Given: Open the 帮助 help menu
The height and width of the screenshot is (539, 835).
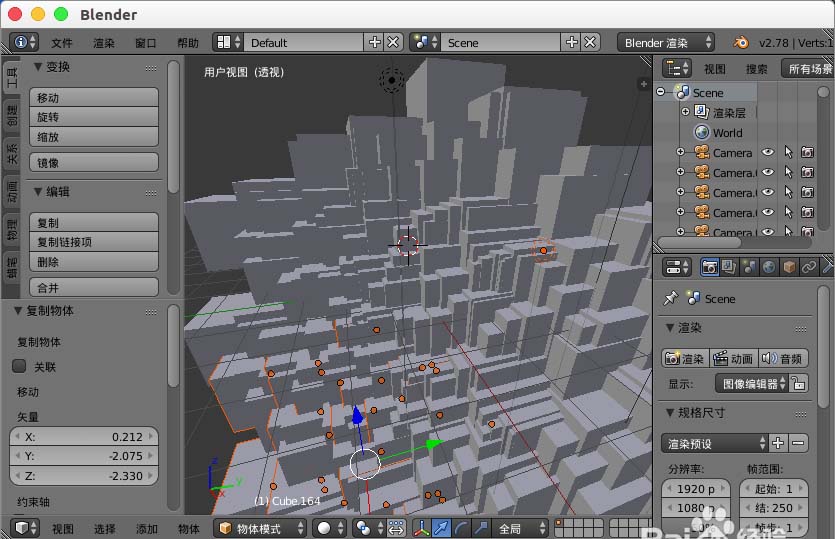Looking at the screenshot, I should 187,43.
